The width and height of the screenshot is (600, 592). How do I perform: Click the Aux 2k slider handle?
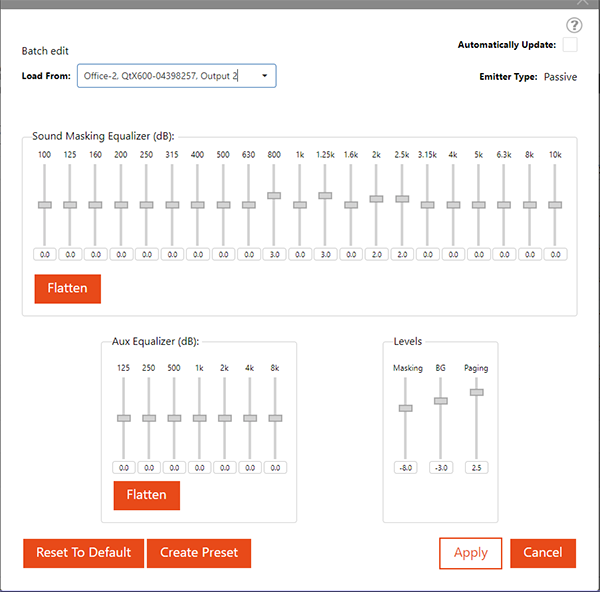pyautogui.click(x=225, y=418)
